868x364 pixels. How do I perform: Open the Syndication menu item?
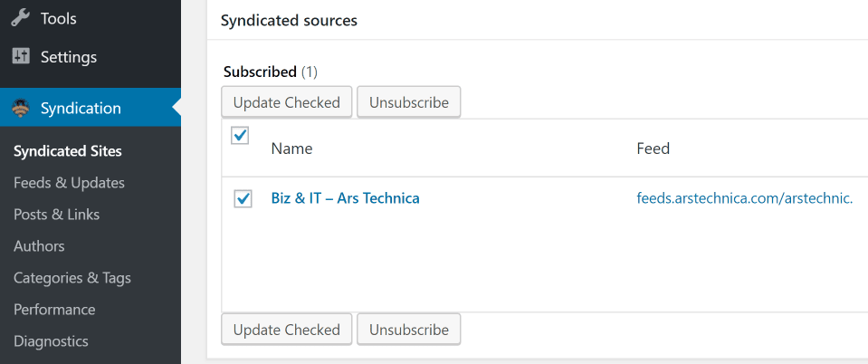(81, 109)
